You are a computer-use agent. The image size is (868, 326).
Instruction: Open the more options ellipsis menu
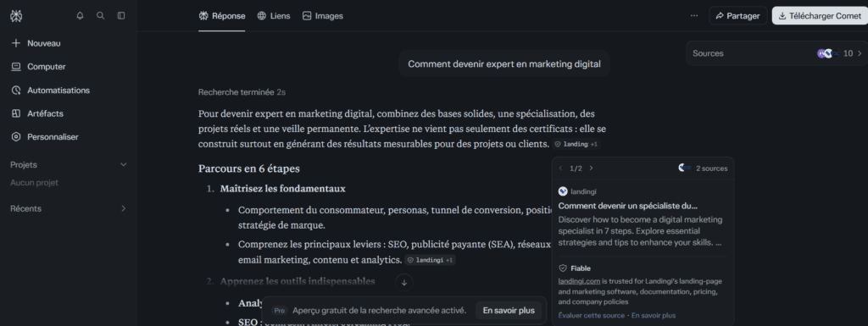pyautogui.click(x=694, y=16)
